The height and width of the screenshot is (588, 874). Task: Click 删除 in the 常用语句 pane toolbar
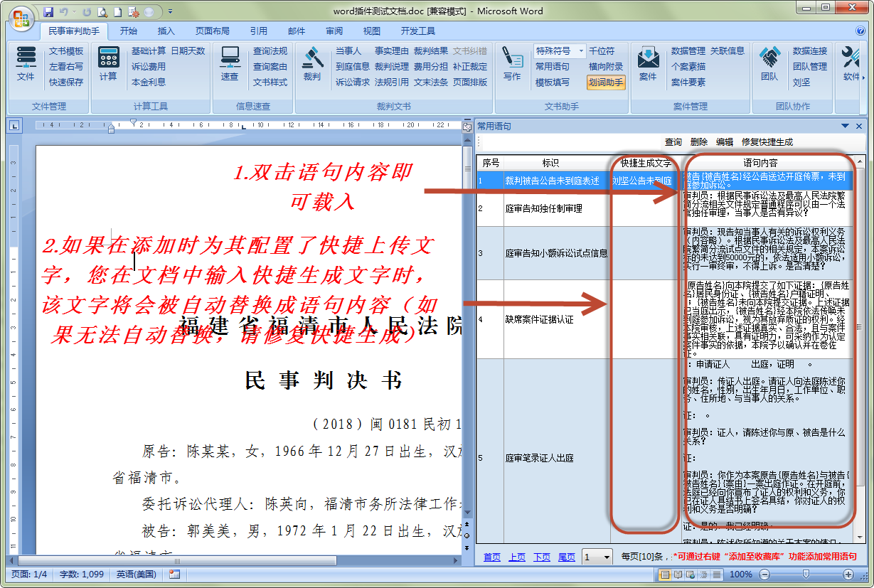tap(699, 142)
